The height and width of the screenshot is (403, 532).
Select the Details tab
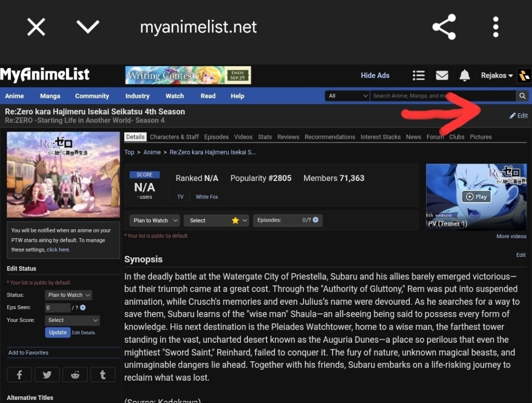pyautogui.click(x=136, y=137)
